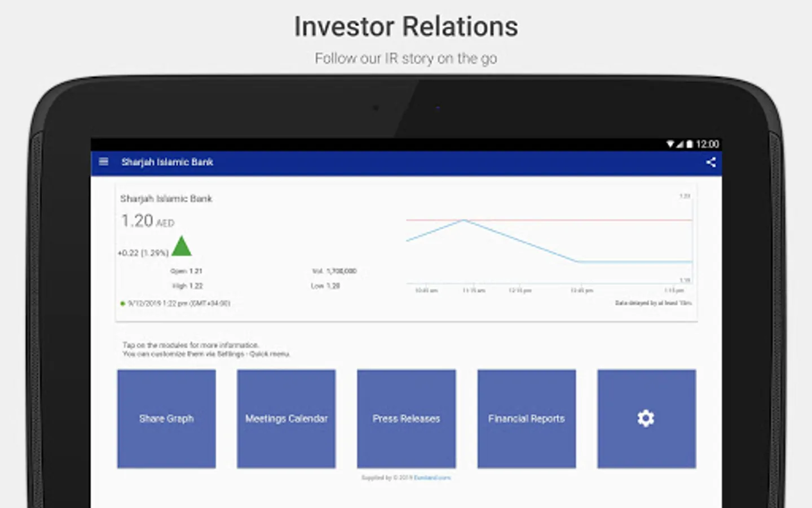This screenshot has width=812, height=508.
Task: Click the cellular signal status icon
Action: point(679,144)
